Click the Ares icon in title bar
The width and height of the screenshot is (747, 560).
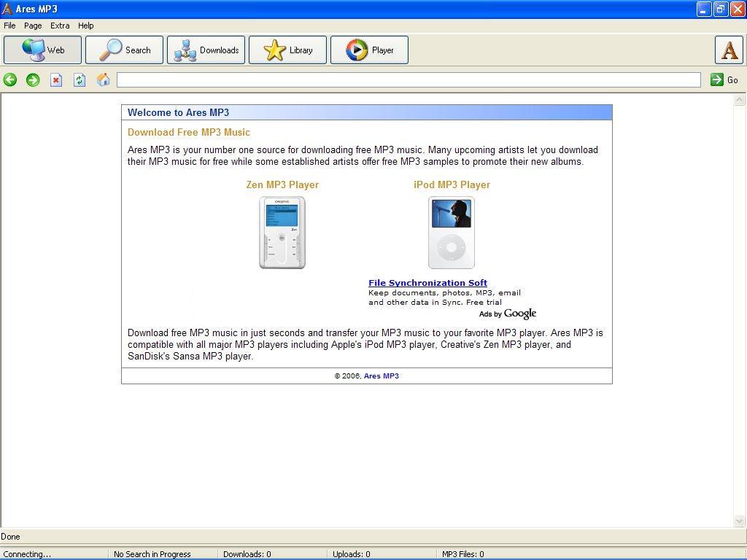[7, 9]
